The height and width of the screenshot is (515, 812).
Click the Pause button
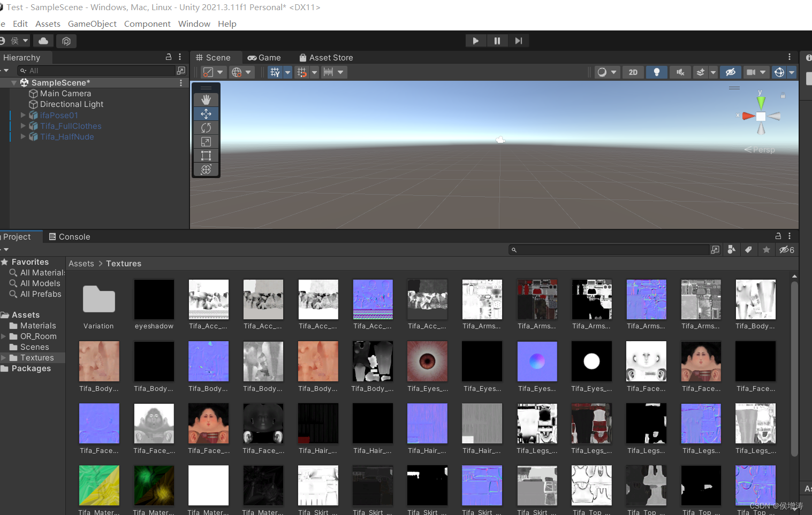coord(497,41)
